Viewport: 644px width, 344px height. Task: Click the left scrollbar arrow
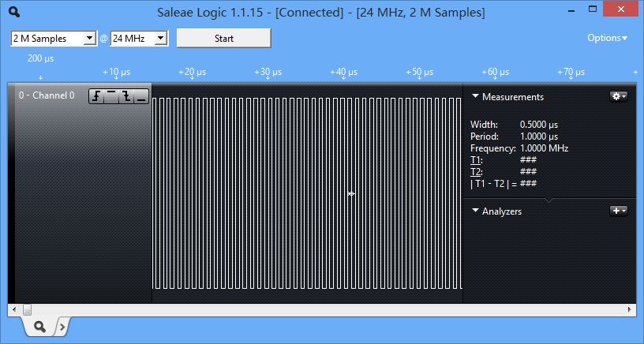tap(14, 309)
